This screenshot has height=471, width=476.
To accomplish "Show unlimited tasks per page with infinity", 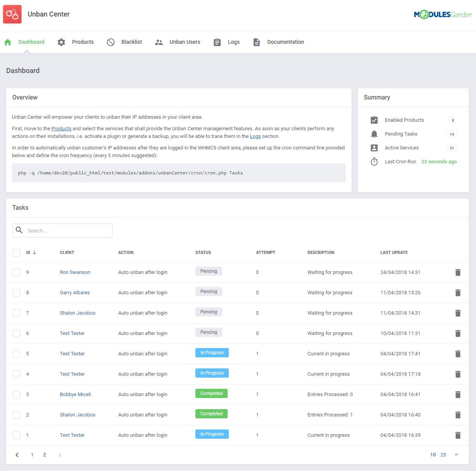I will pyautogui.click(x=456, y=454).
